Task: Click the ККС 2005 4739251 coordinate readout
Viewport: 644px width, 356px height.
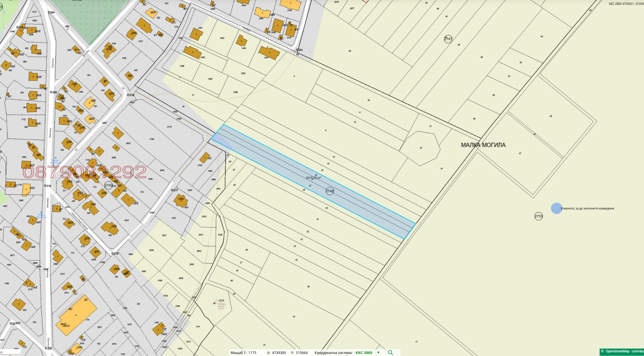Action: coord(626,4)
